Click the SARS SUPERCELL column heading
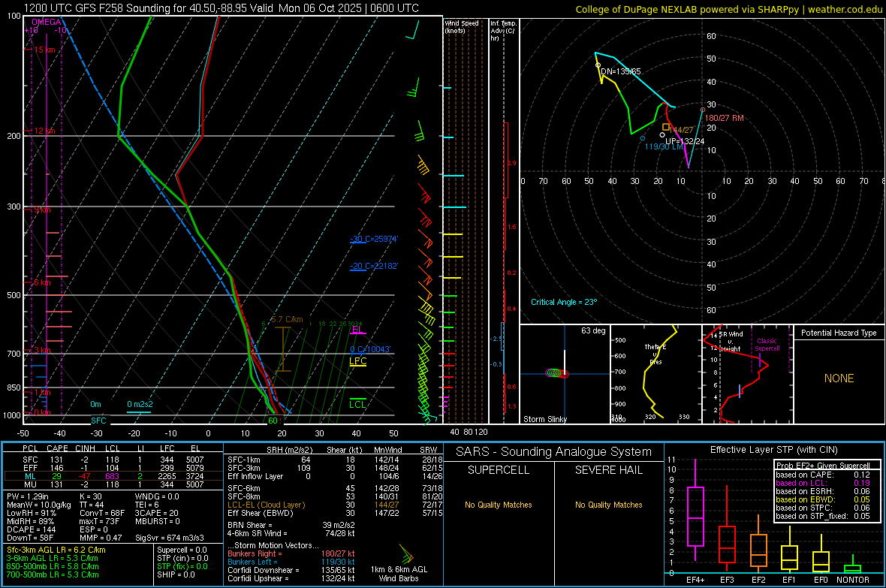Viewport: 886px width, 588px height. [499, 470]
